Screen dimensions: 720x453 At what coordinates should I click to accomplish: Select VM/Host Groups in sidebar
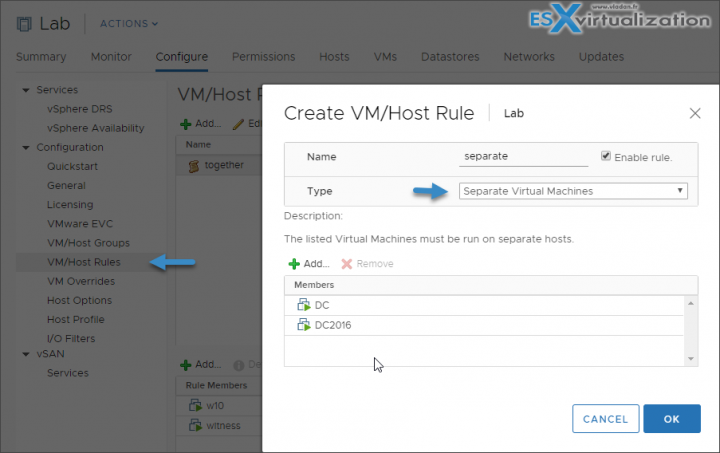click(88, 243)
